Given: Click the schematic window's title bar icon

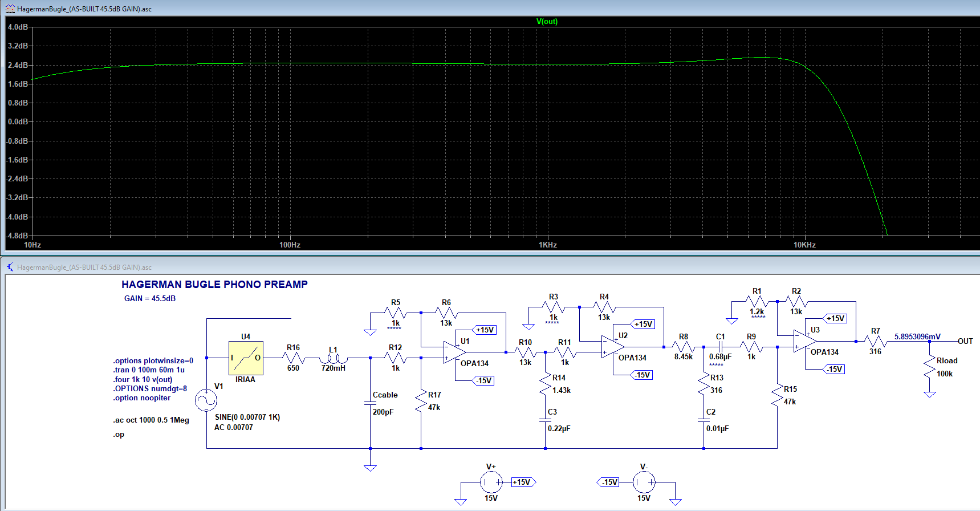Looking at the screenshot, I should (x=10, y=267).
